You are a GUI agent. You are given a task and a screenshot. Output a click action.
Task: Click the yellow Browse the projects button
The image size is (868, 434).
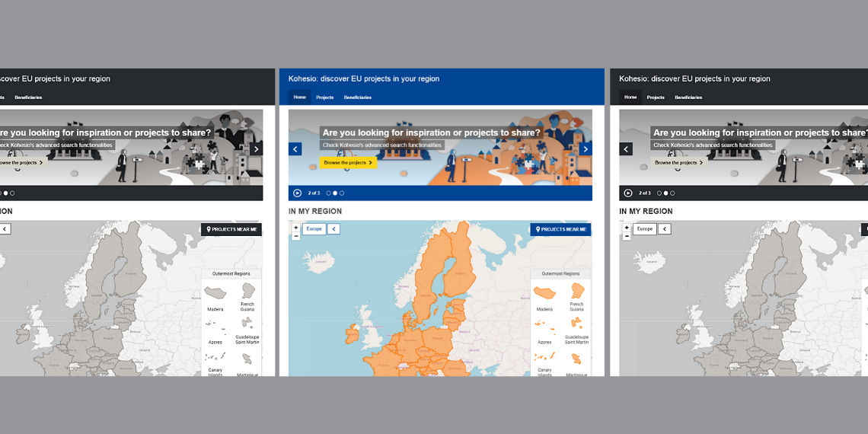click(x=348, y=163)
